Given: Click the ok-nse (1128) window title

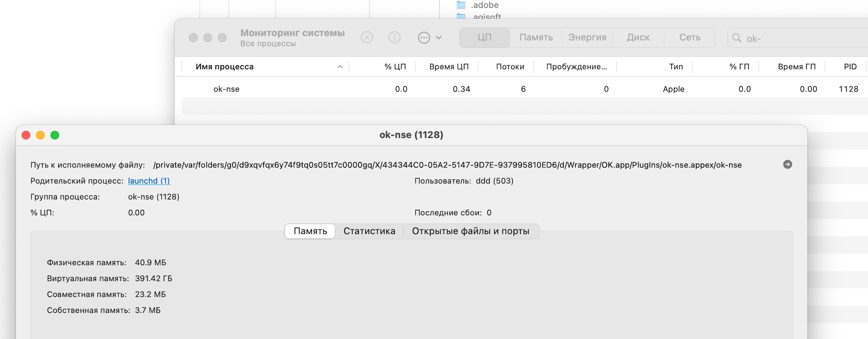Looking at the screenshot, I should coord(411,135).
